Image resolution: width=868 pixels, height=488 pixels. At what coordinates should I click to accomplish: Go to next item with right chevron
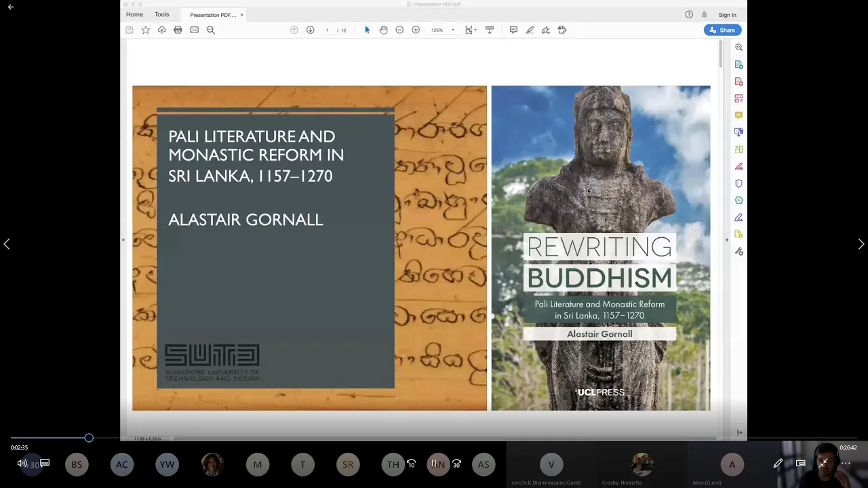(861, 244)
